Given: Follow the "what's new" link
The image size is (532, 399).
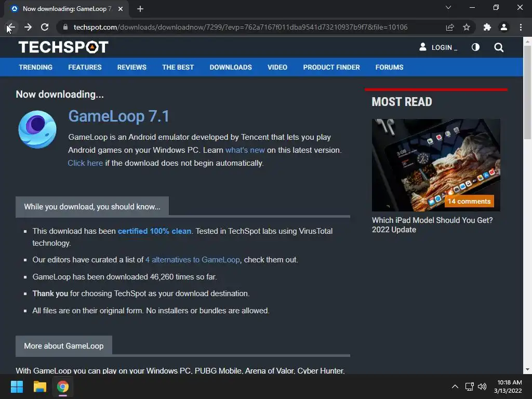Looking at the screenshot, I should point(245,150).
